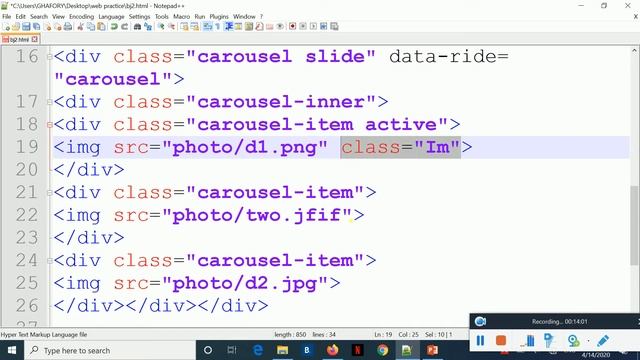The image size is (640, 360).
Task: Click the "length : 850" status bar entry
Action: tap(290, 335)
